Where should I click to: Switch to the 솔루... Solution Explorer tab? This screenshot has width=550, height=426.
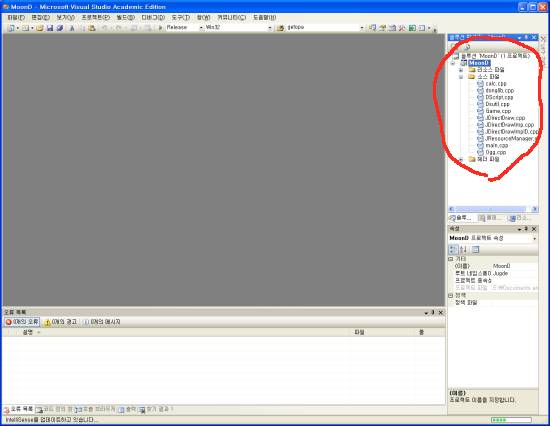pos(461,218)
